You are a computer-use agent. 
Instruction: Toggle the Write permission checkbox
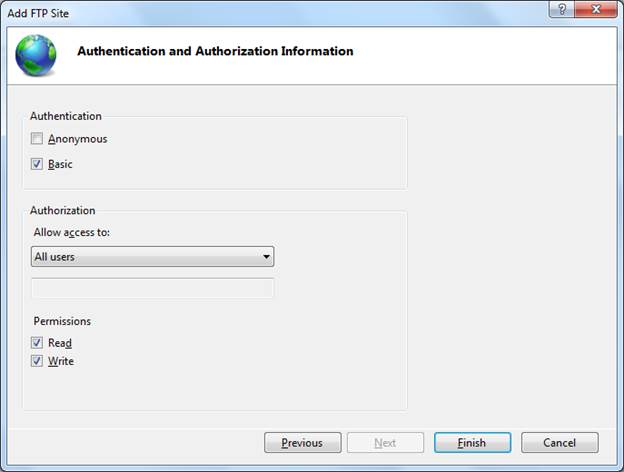coord(37,361)
